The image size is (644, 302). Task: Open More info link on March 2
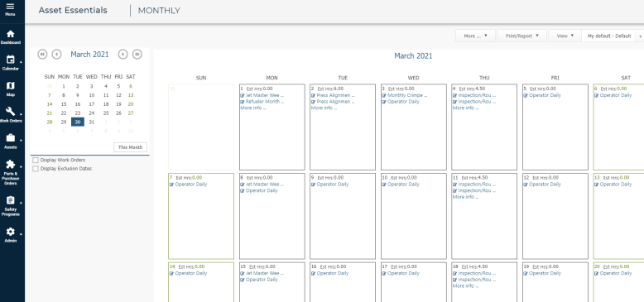324,108
